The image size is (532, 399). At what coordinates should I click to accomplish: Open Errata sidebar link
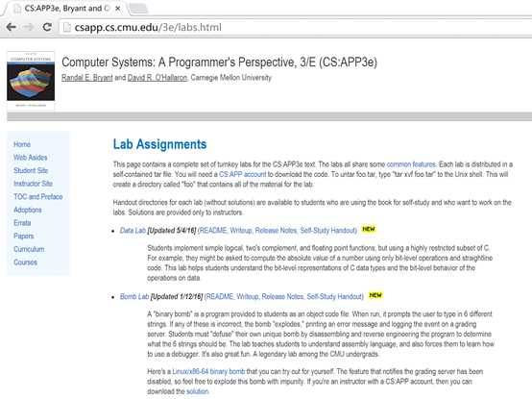(22, 223)
